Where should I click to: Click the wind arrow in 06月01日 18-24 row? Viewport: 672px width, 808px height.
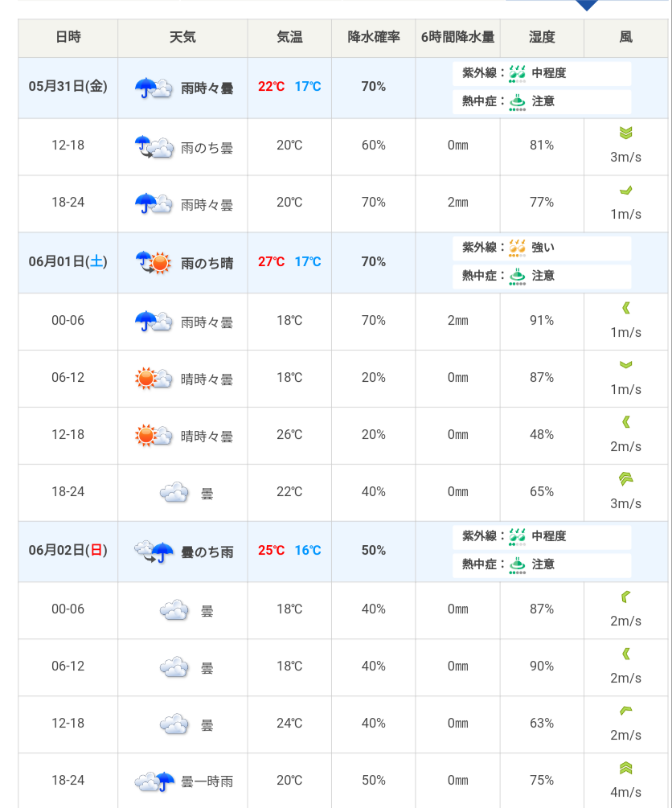[x=625, y=479]
